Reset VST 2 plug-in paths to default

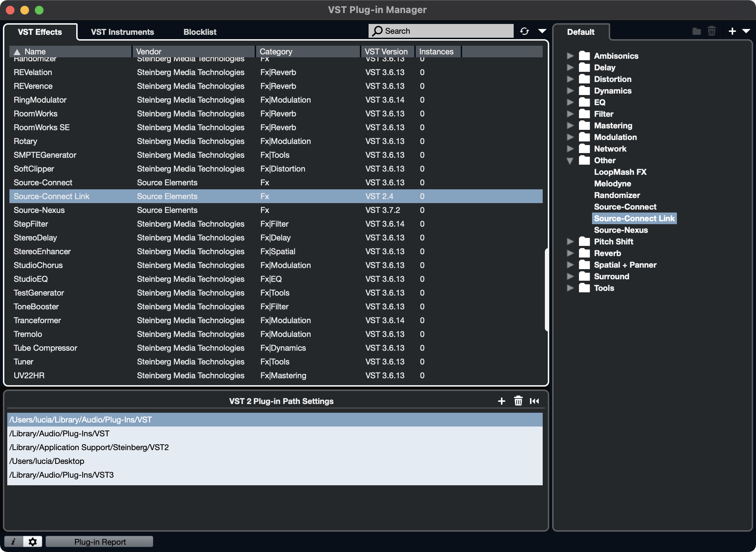coord(534,401)
